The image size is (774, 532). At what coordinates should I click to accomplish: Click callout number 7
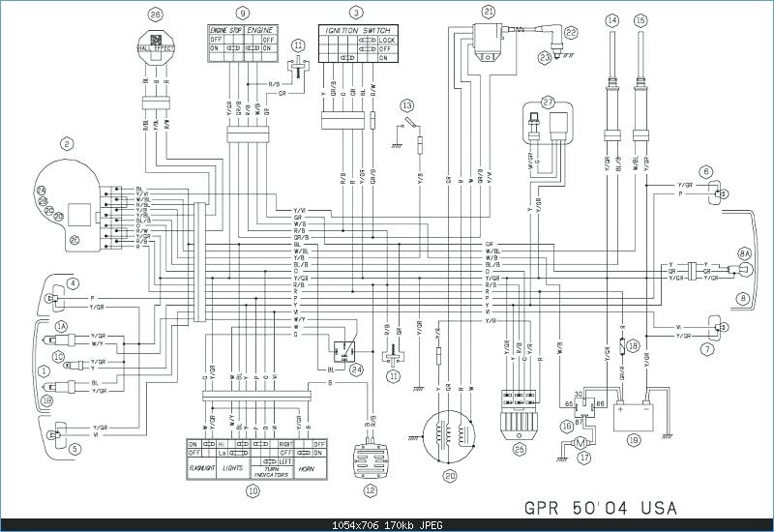708,349
